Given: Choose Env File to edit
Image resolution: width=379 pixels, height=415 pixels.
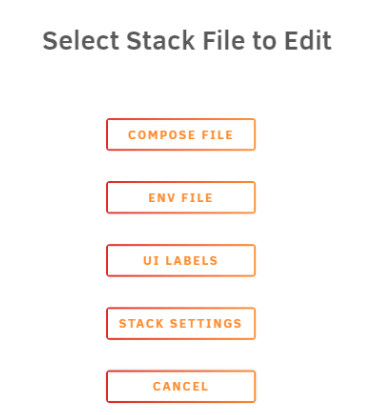Looking at the screenshot, I should [181, 197].
